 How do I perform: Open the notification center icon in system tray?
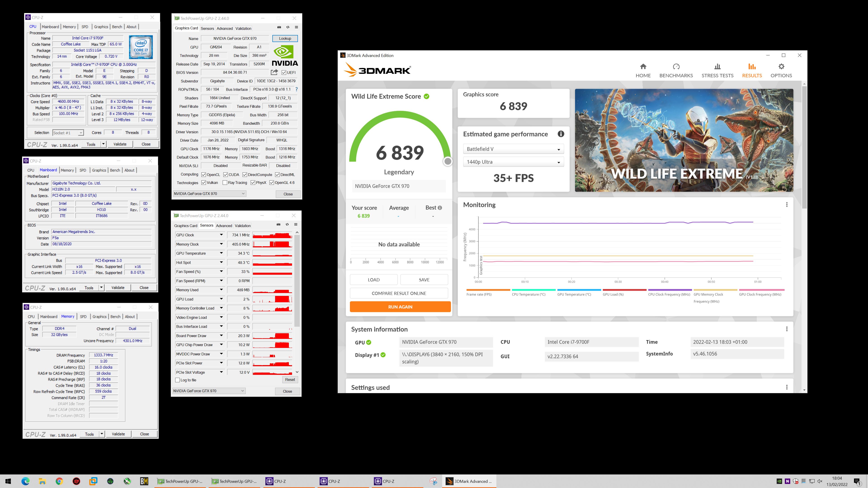point(857,481)
